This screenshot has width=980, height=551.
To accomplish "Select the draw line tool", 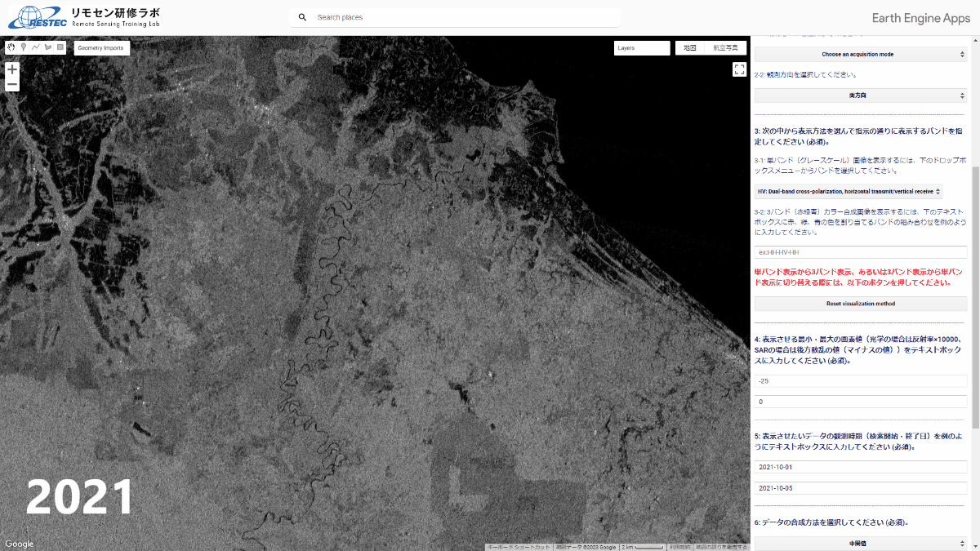I will [x=36, y=47].
